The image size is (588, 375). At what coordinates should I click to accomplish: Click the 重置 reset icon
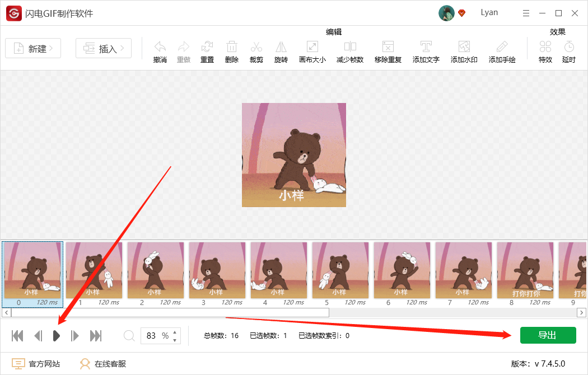tap(207, 47)
